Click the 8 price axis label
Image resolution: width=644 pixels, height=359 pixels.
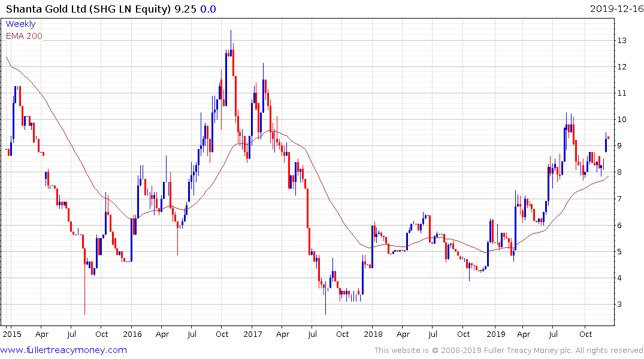[x=619, y=172]
